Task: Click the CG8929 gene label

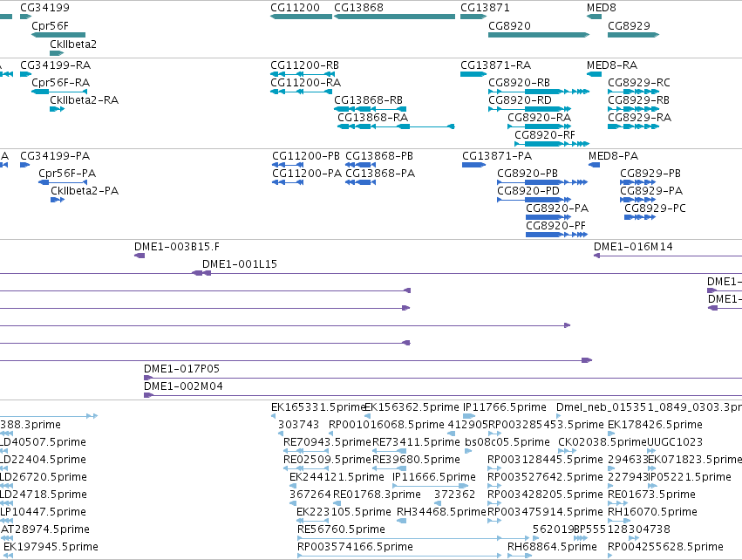Action: pyautogui.click(x=629, y=25)
